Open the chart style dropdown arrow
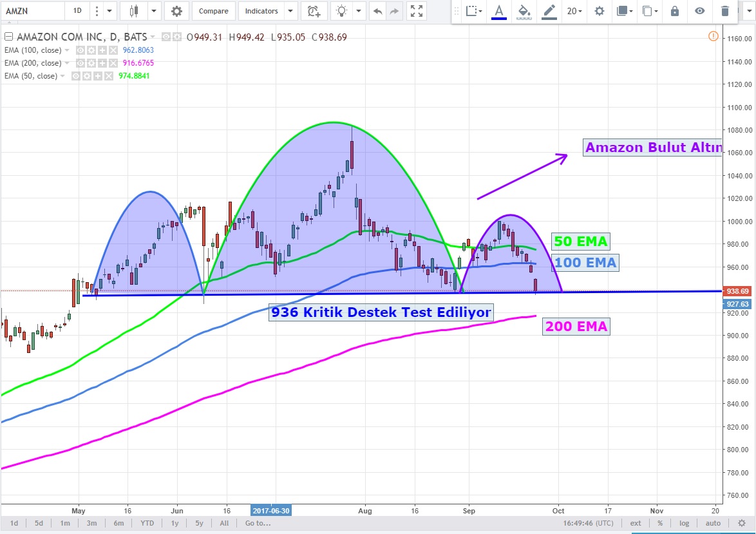Screen dimensions: 756x534 point(153,11)
